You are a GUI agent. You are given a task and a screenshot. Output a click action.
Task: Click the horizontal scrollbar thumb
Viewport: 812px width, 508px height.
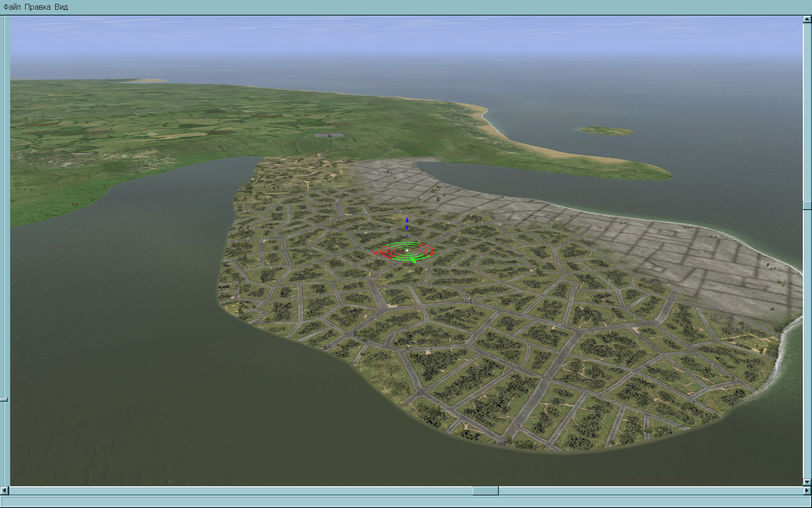point(485,491)
